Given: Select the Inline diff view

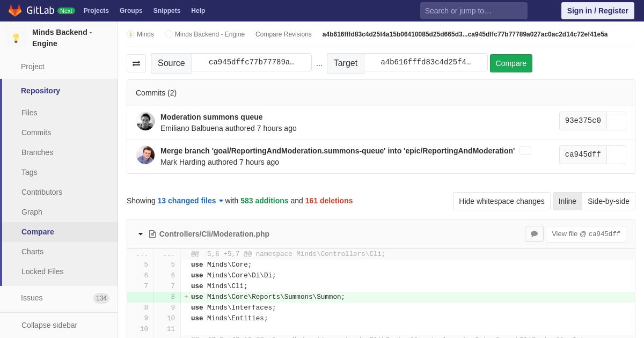Looking at the screenshot, I should click(567, 201).
